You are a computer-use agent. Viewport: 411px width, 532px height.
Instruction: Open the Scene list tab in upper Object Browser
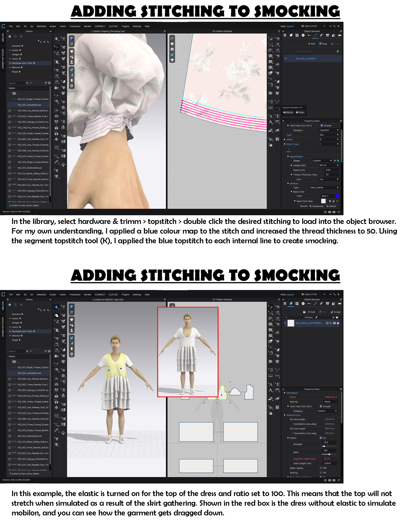(285, 35)
